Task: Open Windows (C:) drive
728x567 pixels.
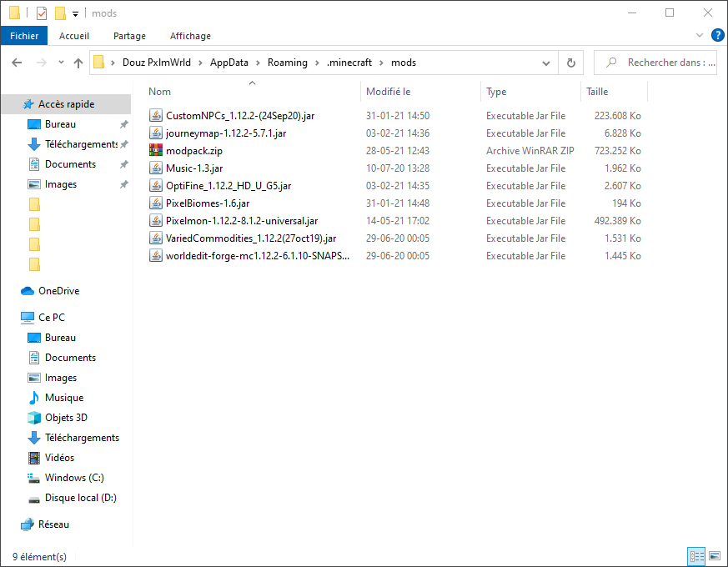Action: pyautogui.click(x=66, y=478)
